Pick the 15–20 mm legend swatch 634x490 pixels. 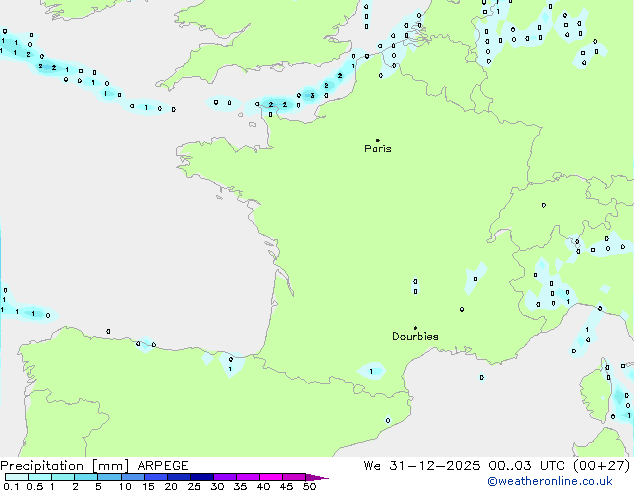(155, 477)
